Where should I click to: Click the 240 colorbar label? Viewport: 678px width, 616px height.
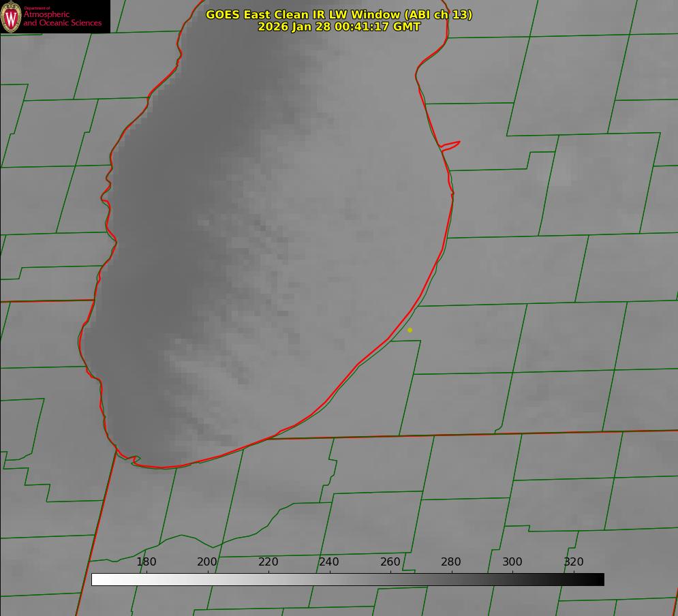[329, 562]
